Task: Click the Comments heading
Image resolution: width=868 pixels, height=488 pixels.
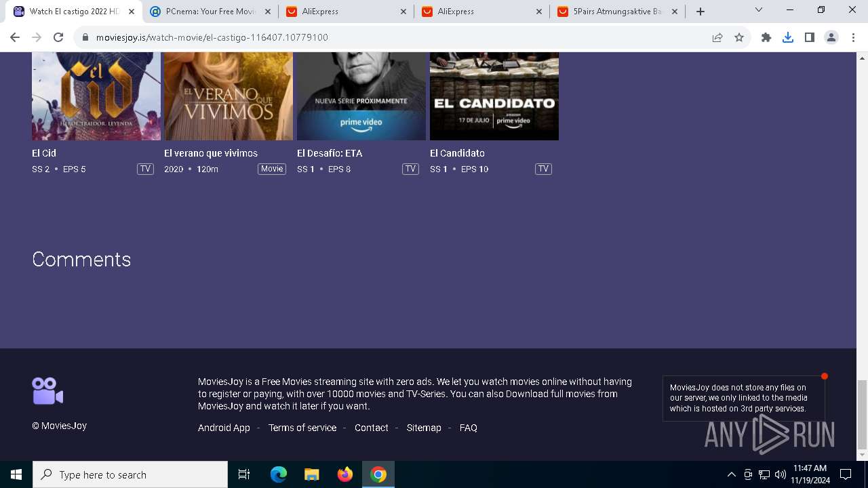Action: (81, 259)
